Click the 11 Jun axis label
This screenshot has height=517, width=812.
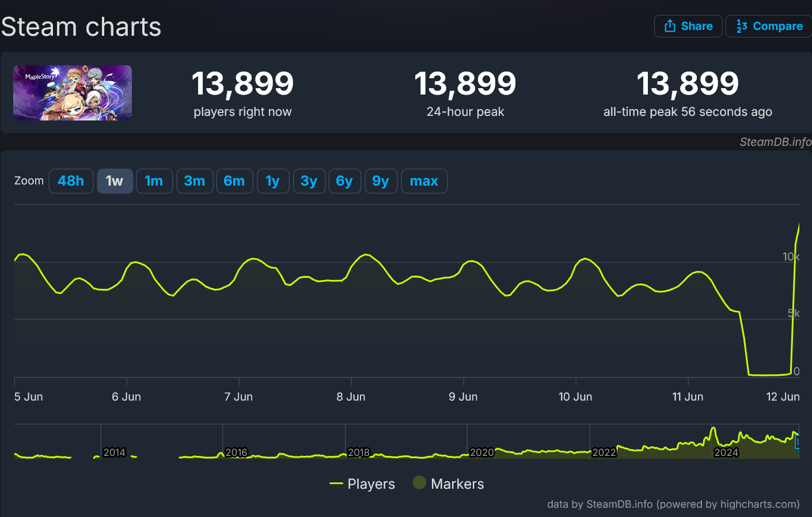pyautogui.click(x=688, y=397)
